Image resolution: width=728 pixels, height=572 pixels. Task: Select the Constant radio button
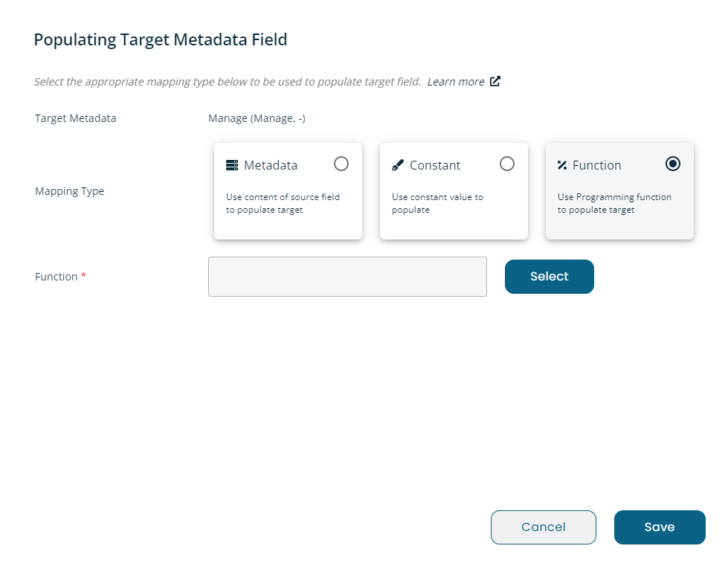pyautogui.click(x=507, y=164)
